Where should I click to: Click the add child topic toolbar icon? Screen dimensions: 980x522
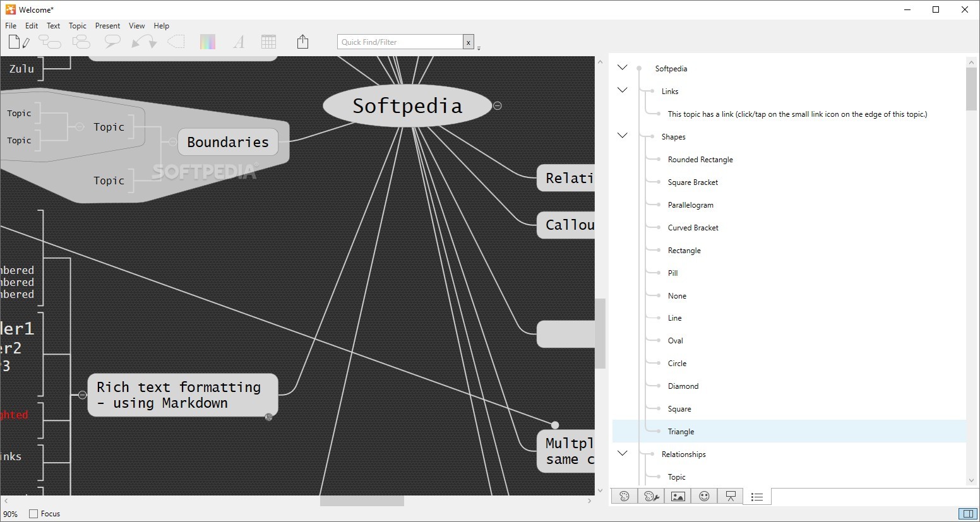tap(50, 42)
